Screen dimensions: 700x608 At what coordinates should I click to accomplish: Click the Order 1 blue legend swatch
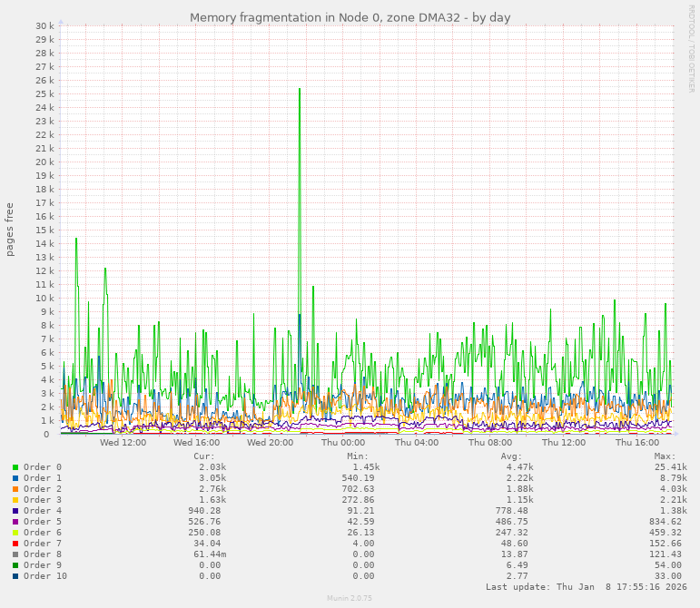pos(15,478)
